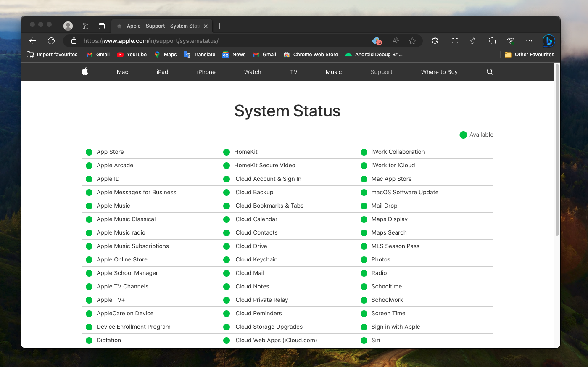Open the Settings and more ellipsis menu
The height and width of the screenshot is (367, 588).
(x=529, y=41)
